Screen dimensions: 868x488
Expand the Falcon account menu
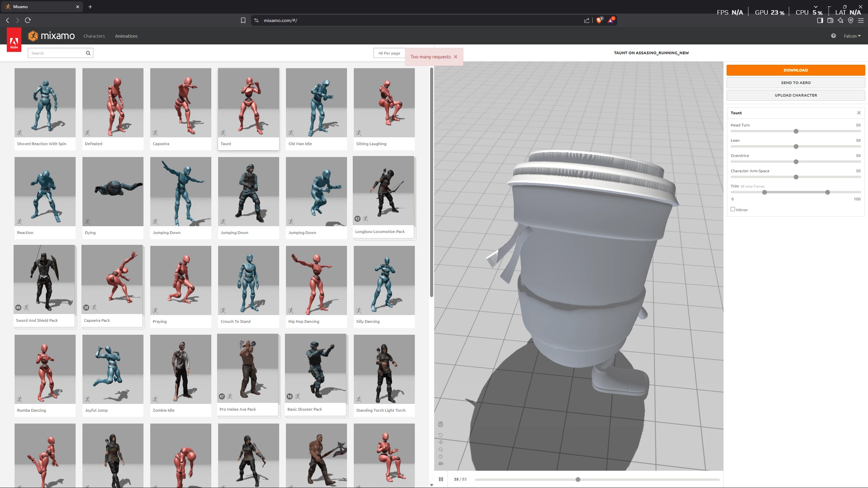pos(852,36)
